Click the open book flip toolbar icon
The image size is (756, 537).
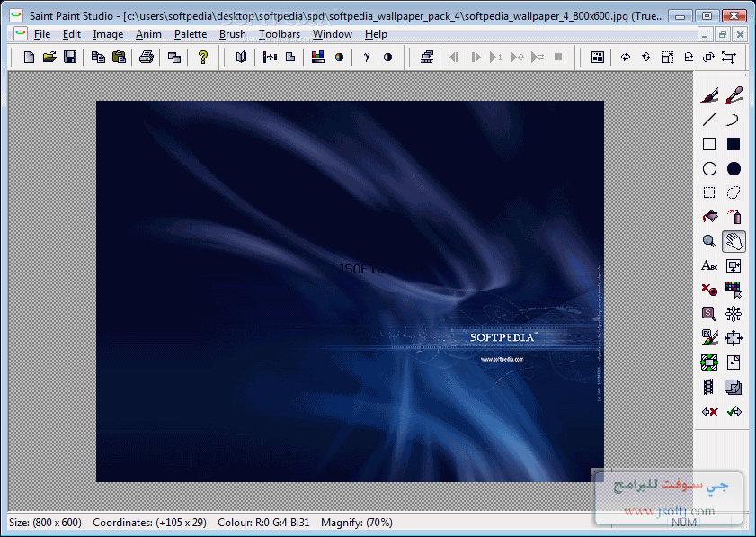tap(241, 57)
